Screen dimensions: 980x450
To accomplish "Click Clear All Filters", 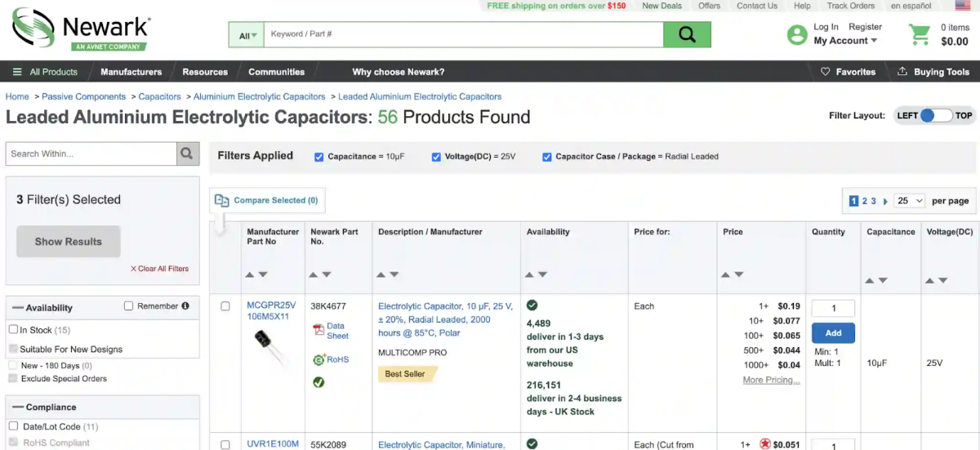I will (159, 269).
